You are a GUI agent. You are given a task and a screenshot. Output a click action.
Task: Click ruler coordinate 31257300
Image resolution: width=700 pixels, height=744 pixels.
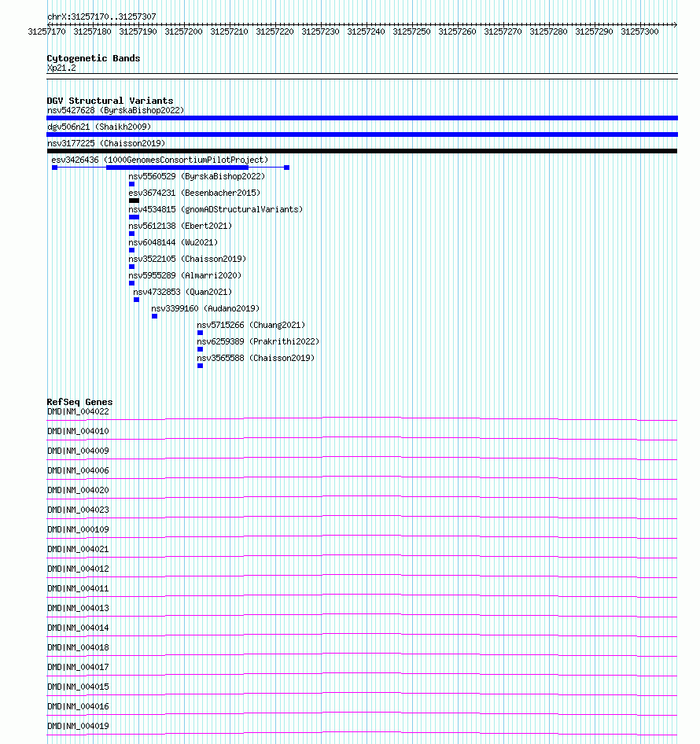click(639, 31)
